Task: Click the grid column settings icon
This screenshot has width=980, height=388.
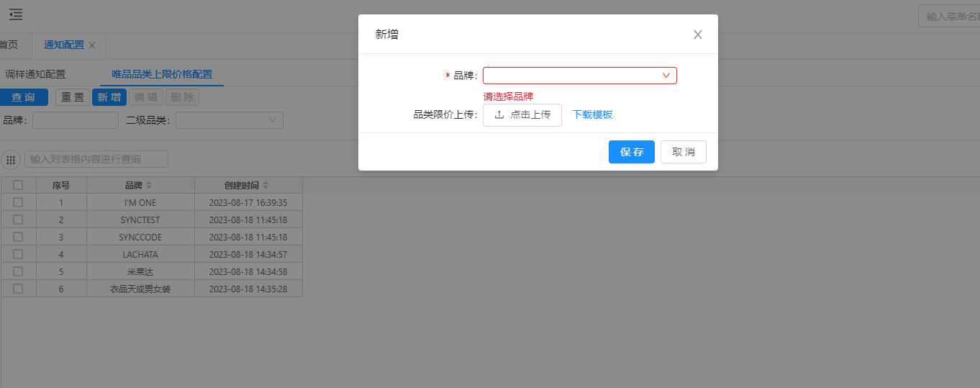Action: coord(11,159)
